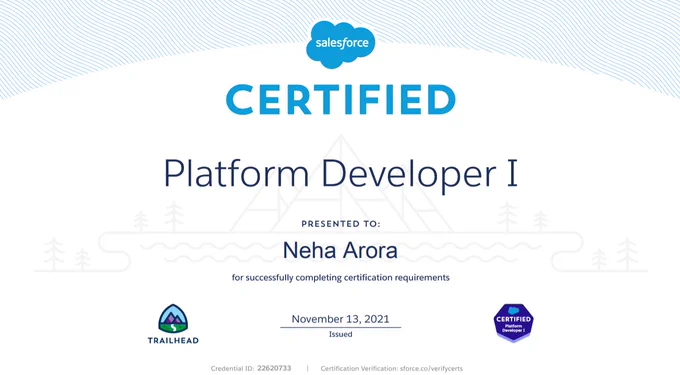Click the Certified Platform Developer I hexagon badge
The image size is (680, 375).
point(513,323)
